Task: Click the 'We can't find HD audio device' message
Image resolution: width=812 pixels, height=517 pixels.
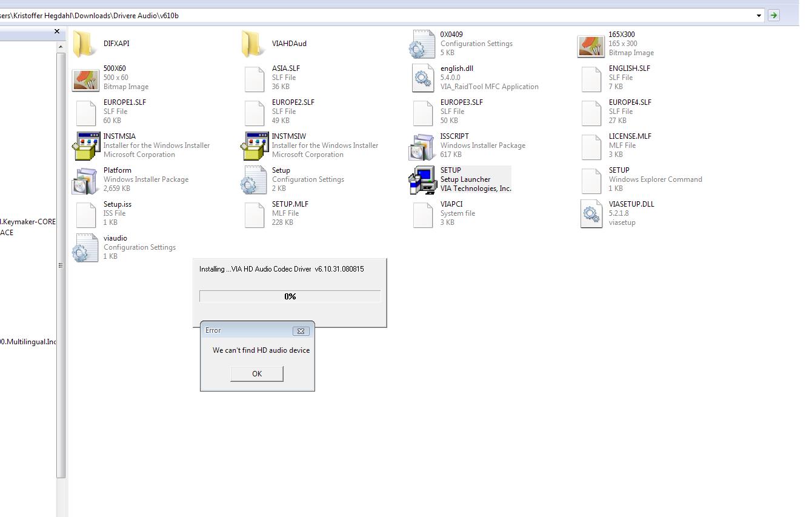Action: (261, 350)
